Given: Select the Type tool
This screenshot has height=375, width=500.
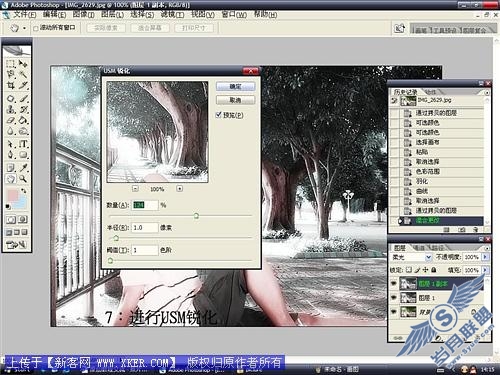Looking at the screenshot, I should (x=23, y=144).
